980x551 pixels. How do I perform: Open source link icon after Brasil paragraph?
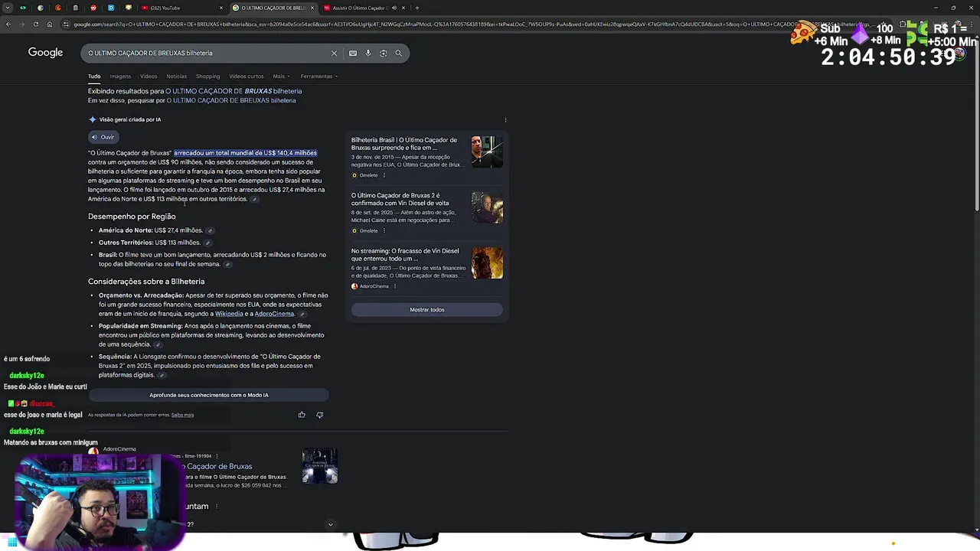pyautogui.click(x=227, y=264)
